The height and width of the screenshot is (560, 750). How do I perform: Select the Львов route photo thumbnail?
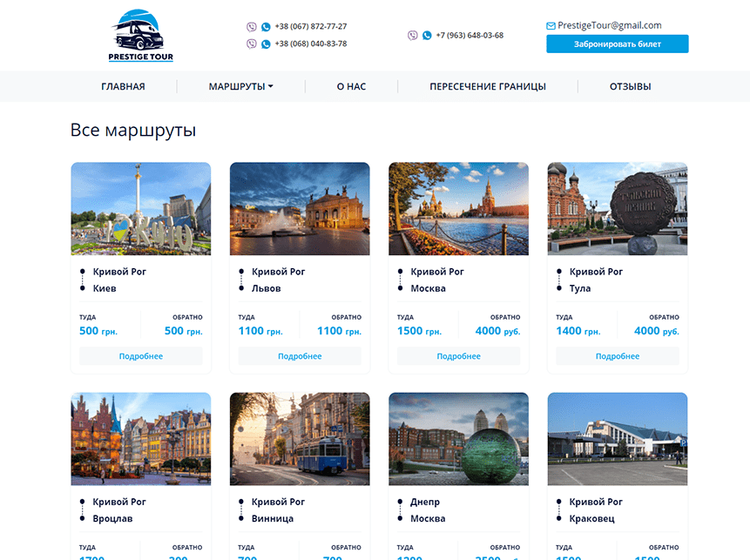point(300,209)
